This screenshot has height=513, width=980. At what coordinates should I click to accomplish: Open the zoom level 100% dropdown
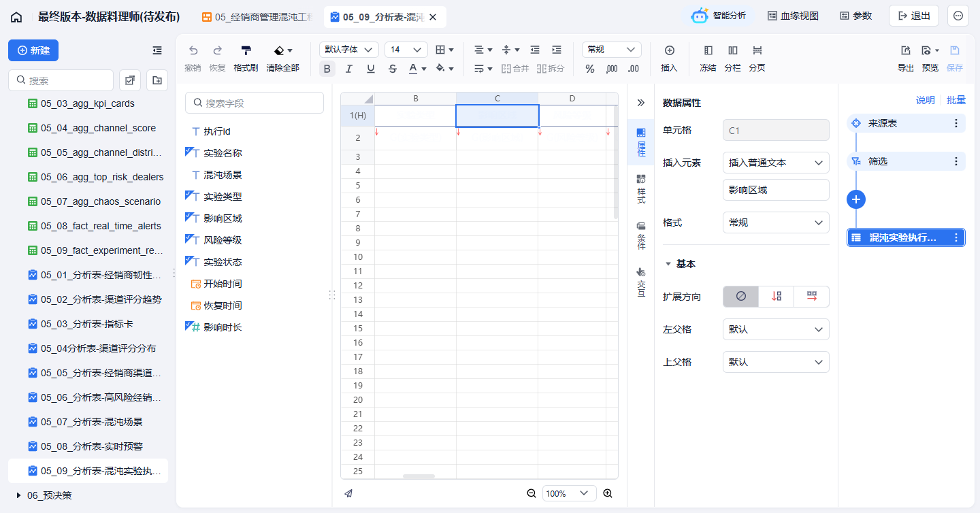click(570, 494)
